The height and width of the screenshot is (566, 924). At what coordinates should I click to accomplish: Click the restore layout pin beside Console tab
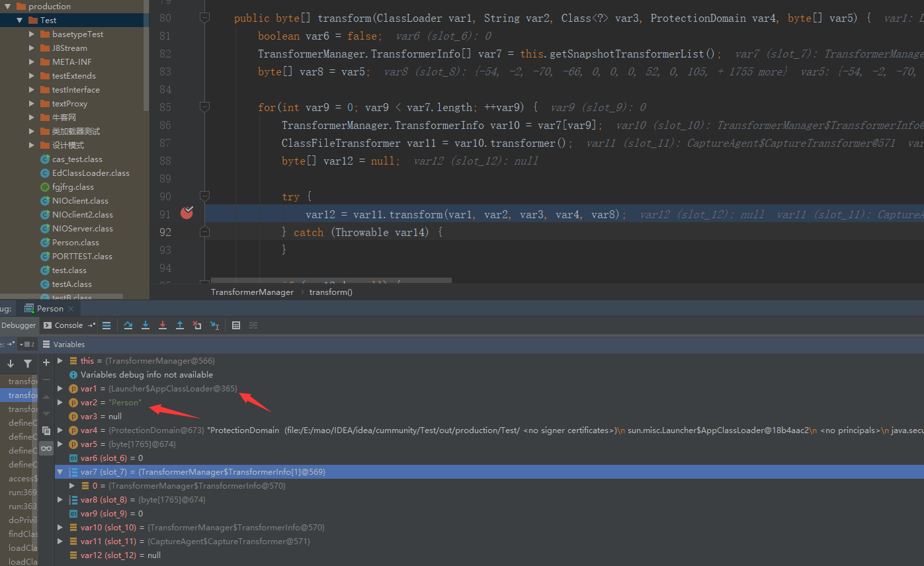(91, 325)
